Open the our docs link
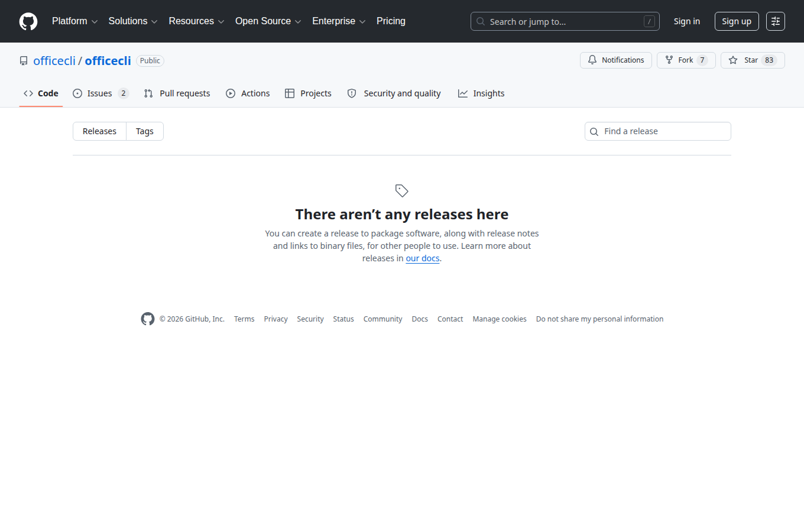Screen dimensions: 804x532 [x=423, y=258]
